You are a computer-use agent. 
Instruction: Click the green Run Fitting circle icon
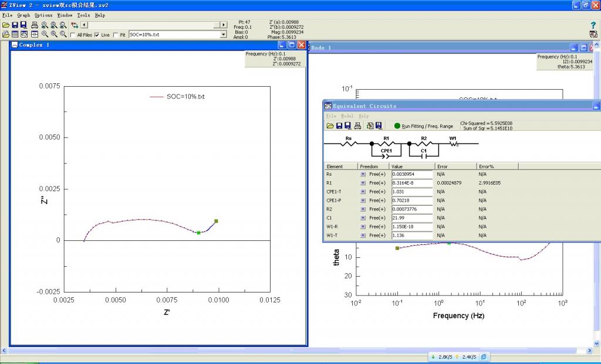pyautogui.click(x=397, y=125)
